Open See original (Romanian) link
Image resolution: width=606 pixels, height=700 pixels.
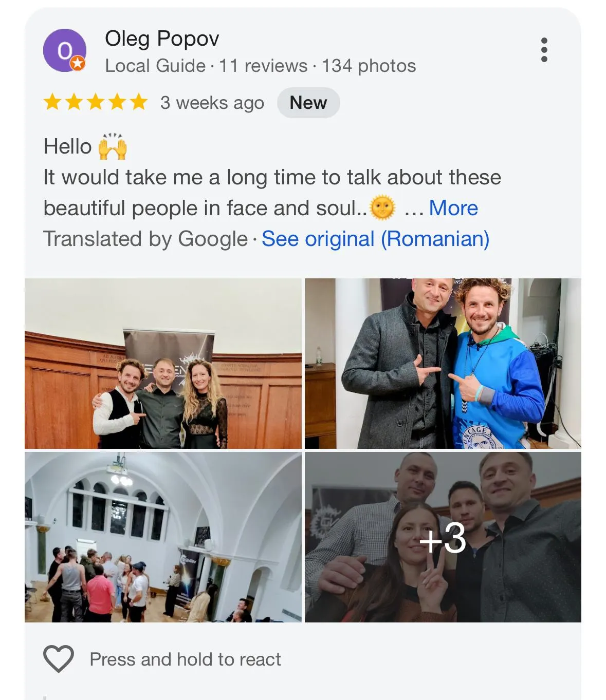[x=375, y=239]
